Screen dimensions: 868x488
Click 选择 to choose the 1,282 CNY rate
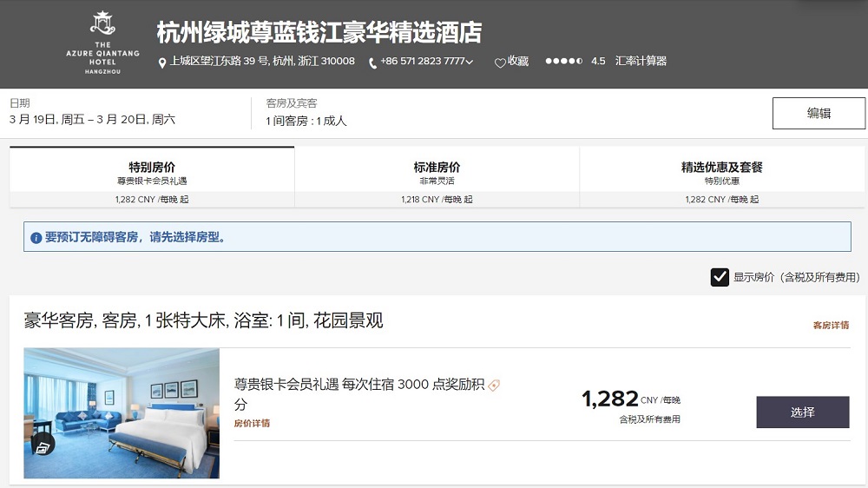pyautogui.click(x=803, y=412)
